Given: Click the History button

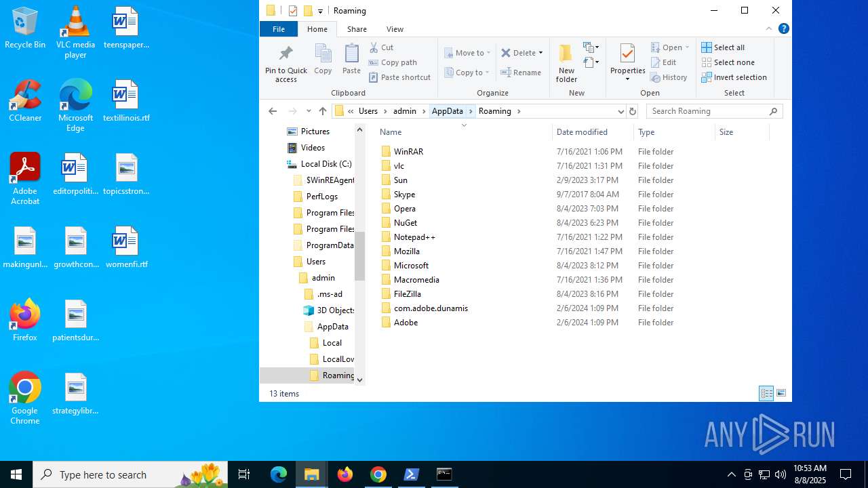Looking at the screenshot, I should [669, 77].
